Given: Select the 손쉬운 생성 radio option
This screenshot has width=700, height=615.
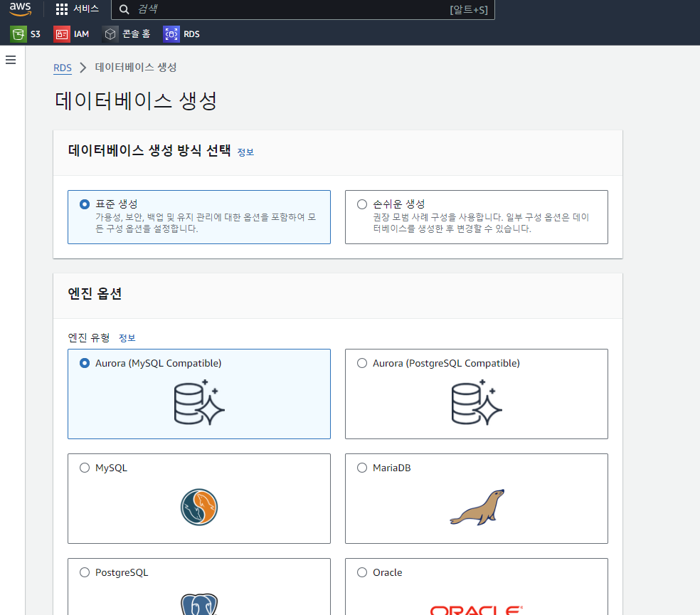Looking at the screenshot, I should click(x=362, y=204).
